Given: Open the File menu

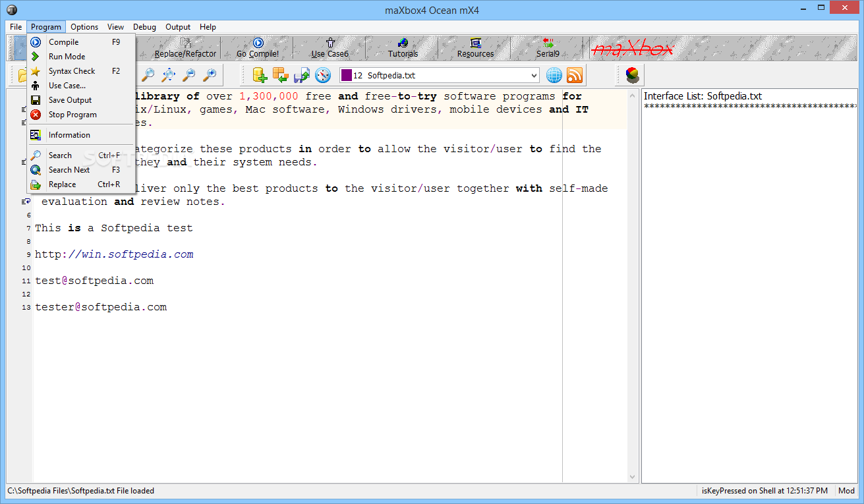Looking at the screenshot, I should pos(16,27).
